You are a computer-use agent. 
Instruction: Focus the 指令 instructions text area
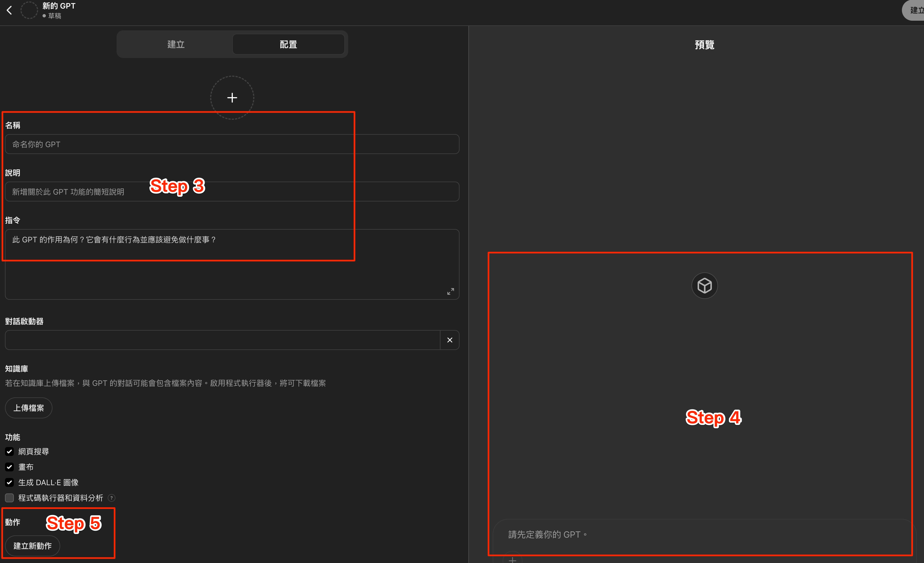pos(232,264)
